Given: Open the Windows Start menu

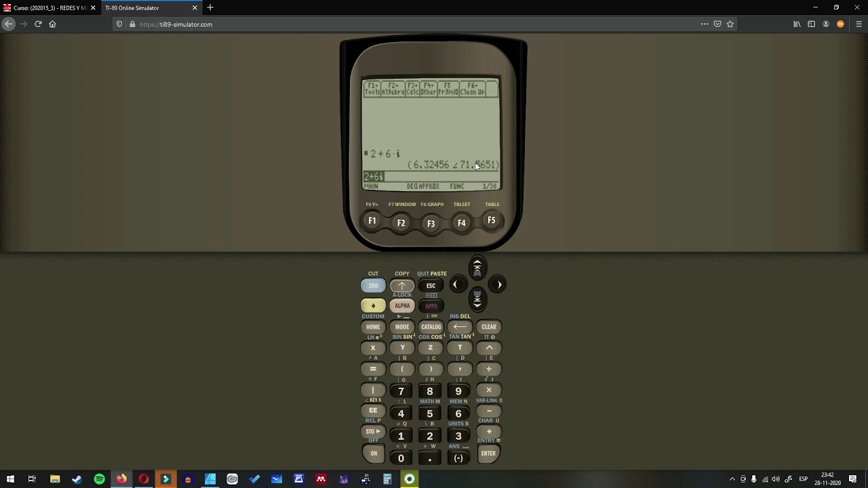Looking at the screenshot, I should coord(10,479).
